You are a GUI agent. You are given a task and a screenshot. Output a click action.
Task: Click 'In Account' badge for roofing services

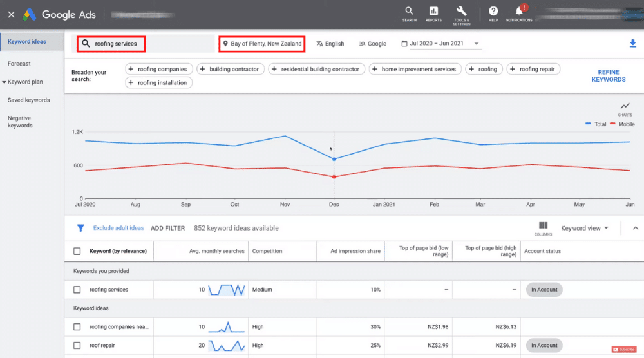coord(544,290)
